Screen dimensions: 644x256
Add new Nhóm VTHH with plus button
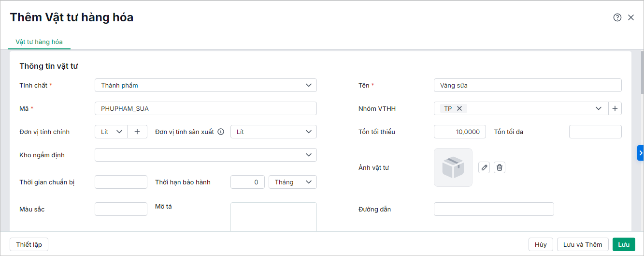pyautogui.click(x=615, y=108)
